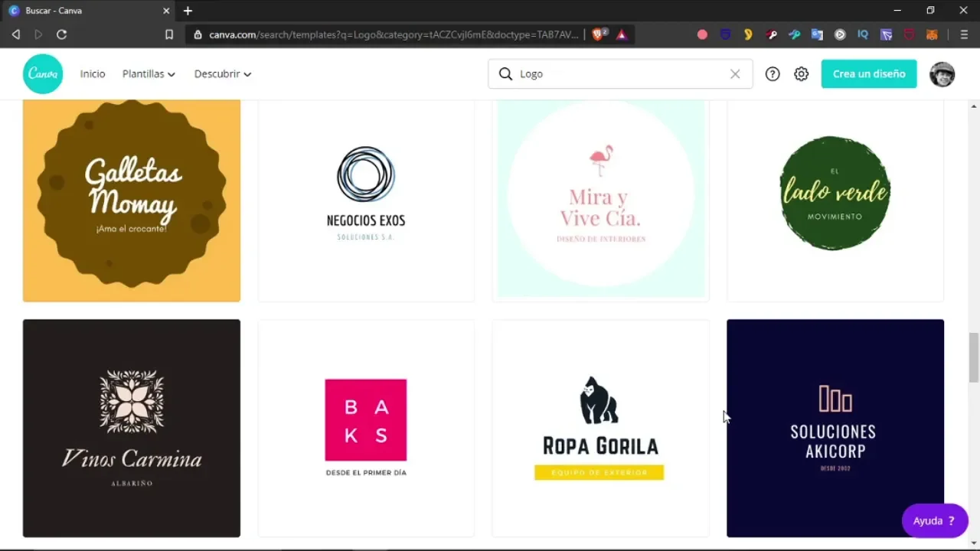Click the Canva logo home icon

click(43, 74)
